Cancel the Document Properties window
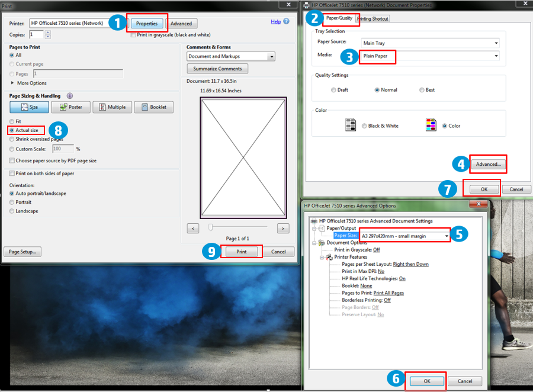The width and height of the screenshot is (533, 392). (516, 189)
